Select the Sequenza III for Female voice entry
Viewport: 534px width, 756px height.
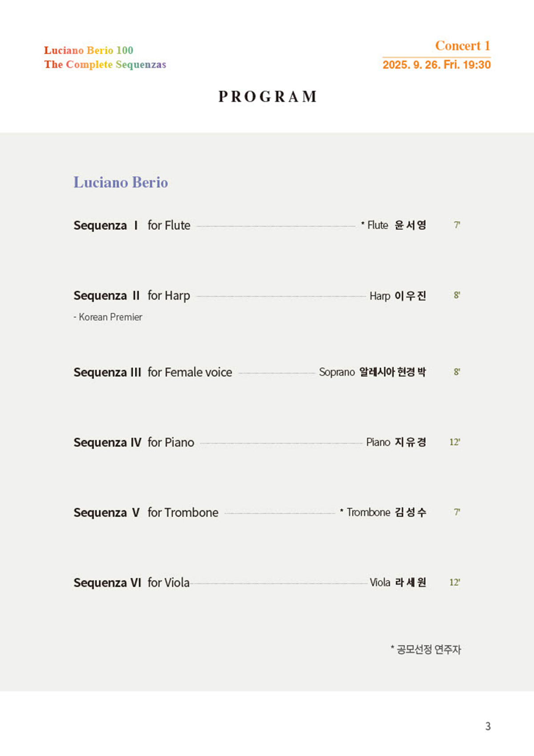(153, 372)
